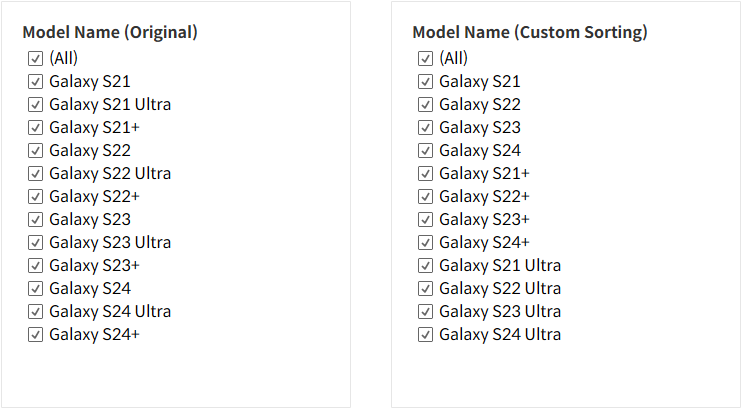Toggle Galaxy S24+ in the Original filter
The width and height of the screenshot is (741, 408).
point(36,334)
